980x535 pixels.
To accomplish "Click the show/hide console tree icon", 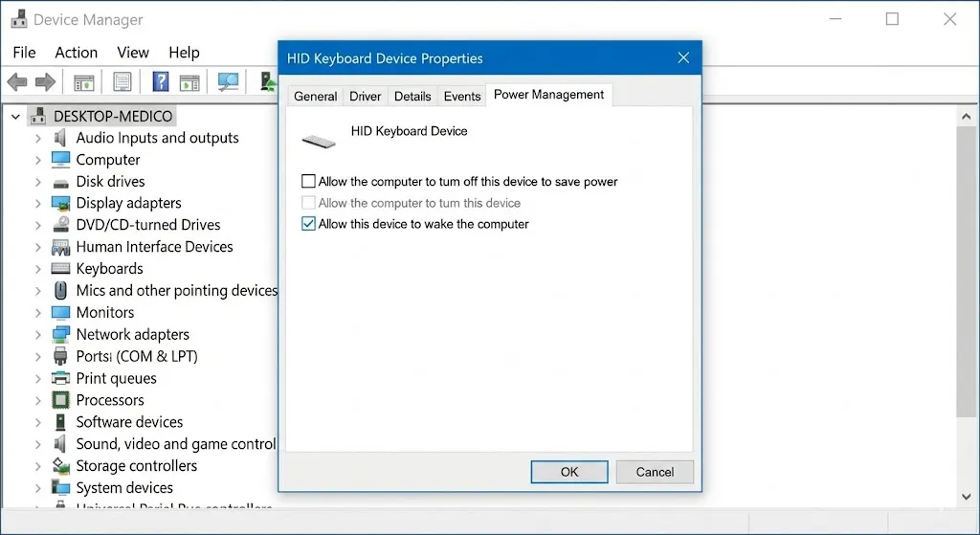I will coord(84,82).
